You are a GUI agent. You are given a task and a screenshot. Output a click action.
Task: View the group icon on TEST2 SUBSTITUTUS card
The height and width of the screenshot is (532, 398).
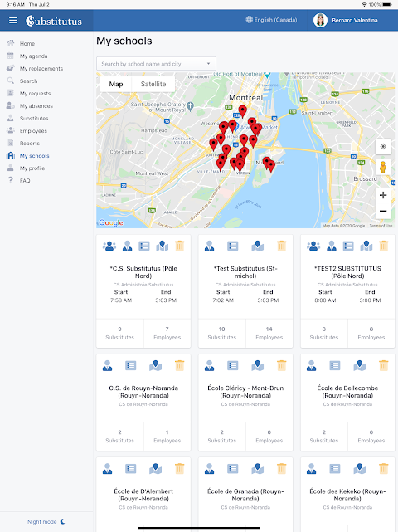pos(313,246)
